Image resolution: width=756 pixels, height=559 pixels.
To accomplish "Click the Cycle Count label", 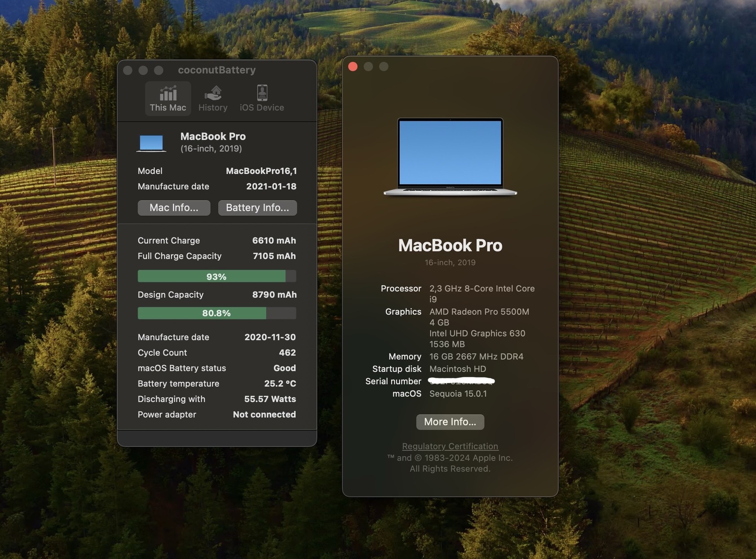I will 162,352.
